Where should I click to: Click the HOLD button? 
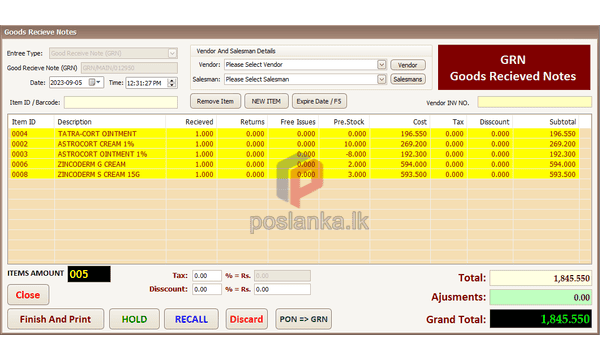(x=134, y=319)
